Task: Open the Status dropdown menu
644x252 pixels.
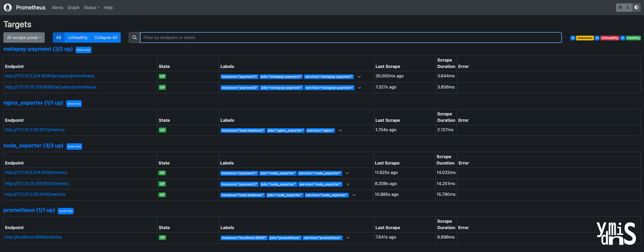Action: click(x=91, y=7)
